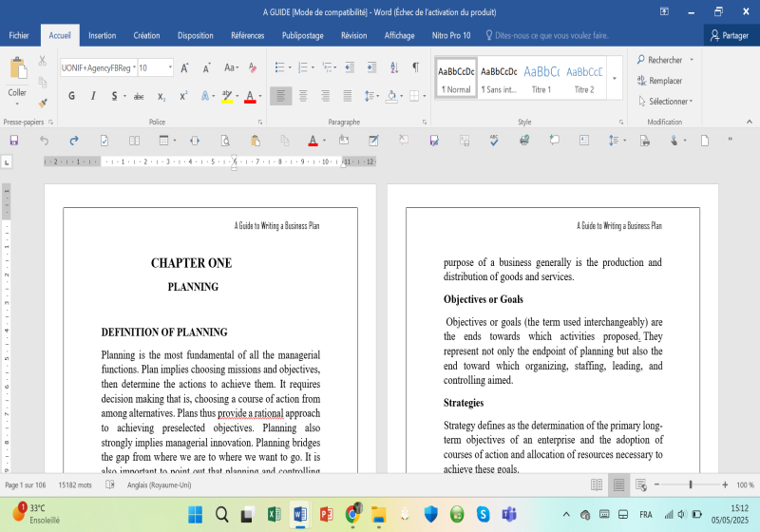Switch to the Insertion tab
This screenshot has height=532, width=760.
pyautogui.click(x=103, y=35)
